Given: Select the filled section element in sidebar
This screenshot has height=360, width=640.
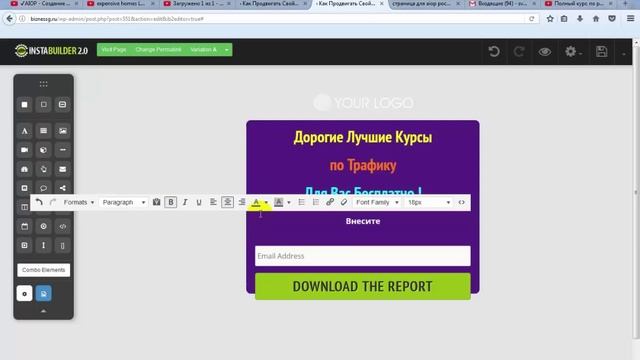Looking at the screenshot, I should point(24,104).
